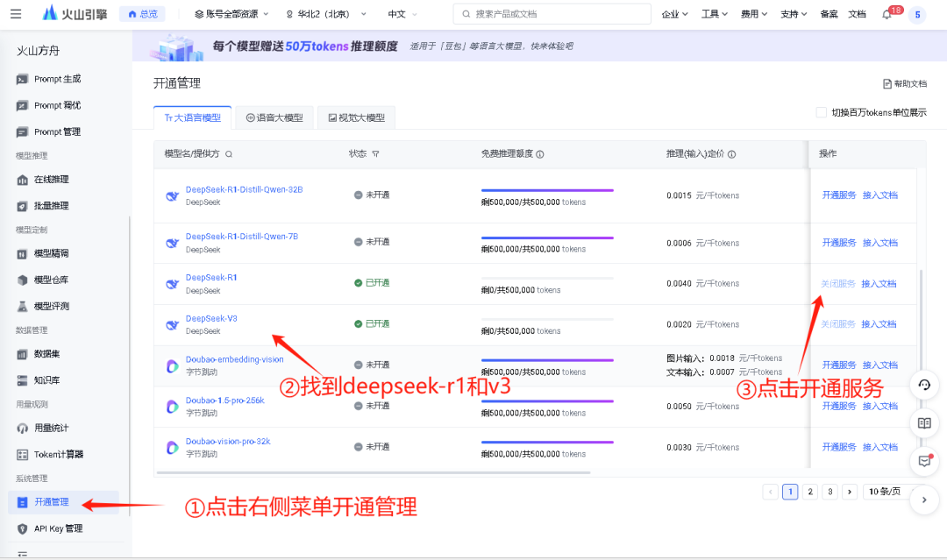Click the 模型精调 sidebar icon
The width and height of the screenshot is (947, 560).
pos(22,254)
